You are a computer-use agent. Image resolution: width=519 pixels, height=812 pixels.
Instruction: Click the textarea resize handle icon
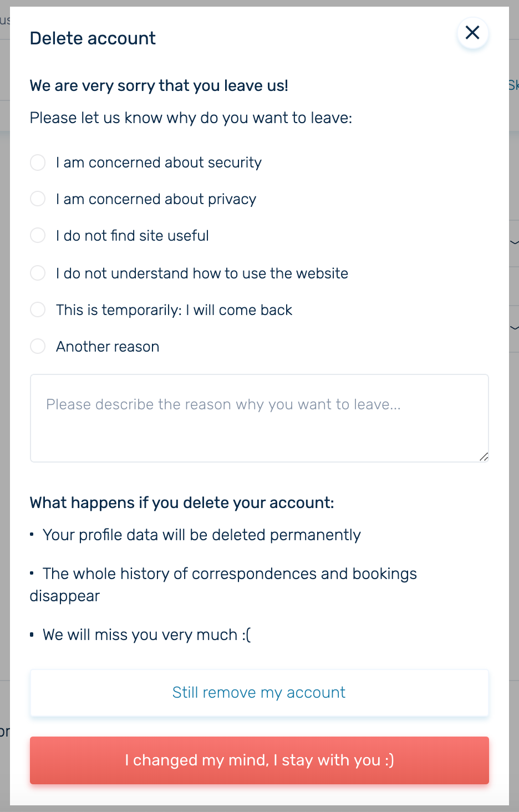484,456
